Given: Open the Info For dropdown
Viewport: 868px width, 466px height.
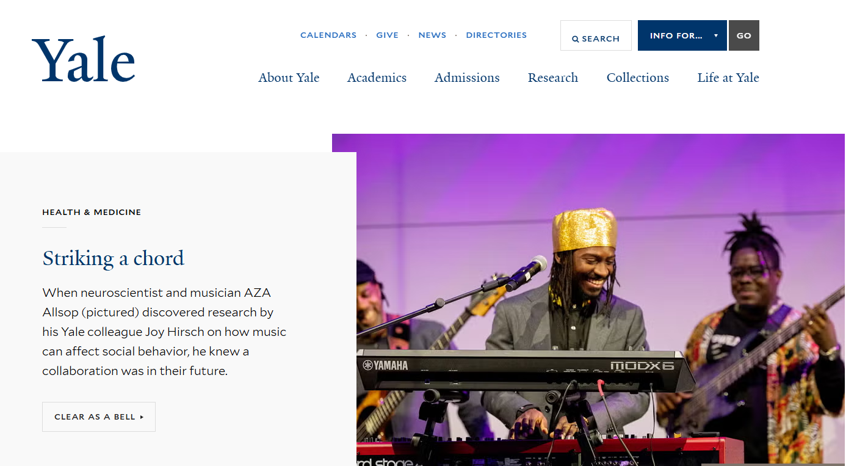Looking at the screenshot, I should tap(682, 35).
